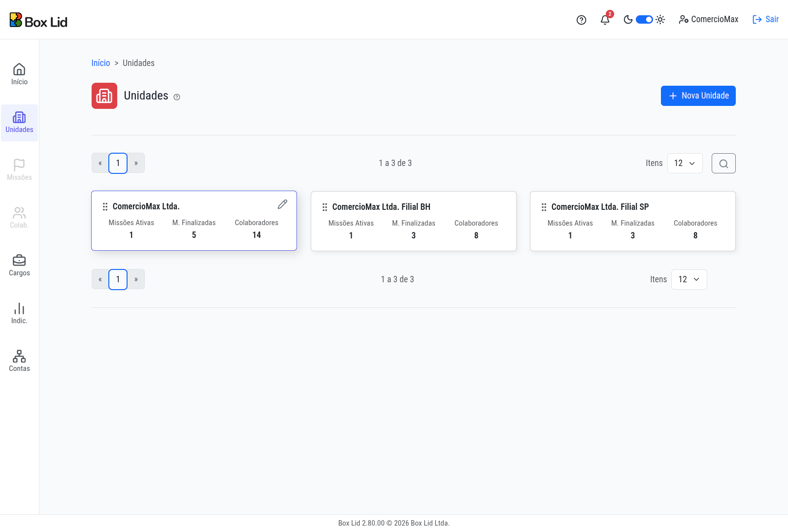Open Contas in the sidebar
Viewport: 788px width, 532px height.
pos(19,361)
